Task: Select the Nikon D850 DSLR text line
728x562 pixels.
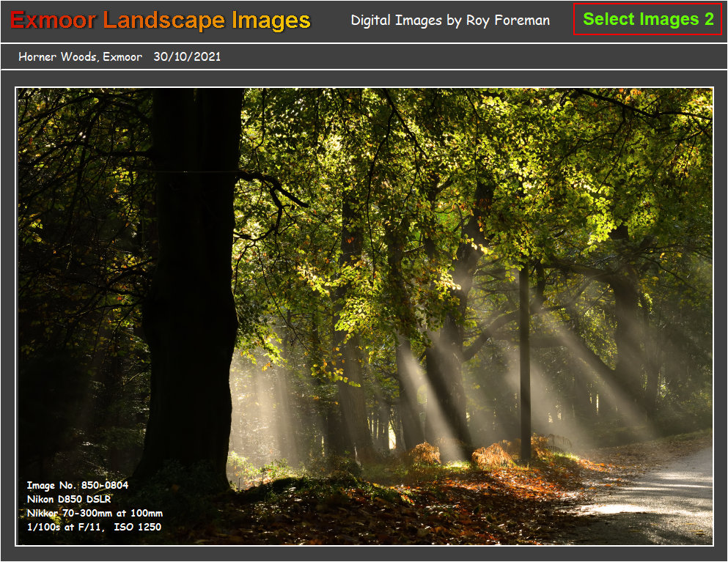Action: [71, 498]
